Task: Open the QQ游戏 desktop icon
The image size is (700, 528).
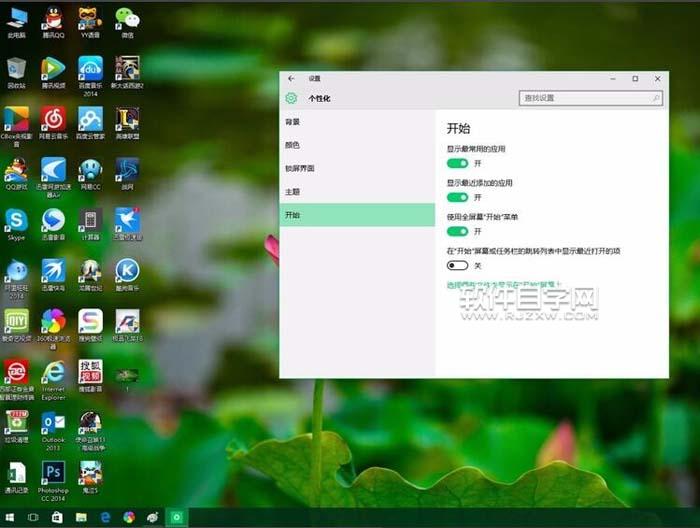Action: [17, 174]
